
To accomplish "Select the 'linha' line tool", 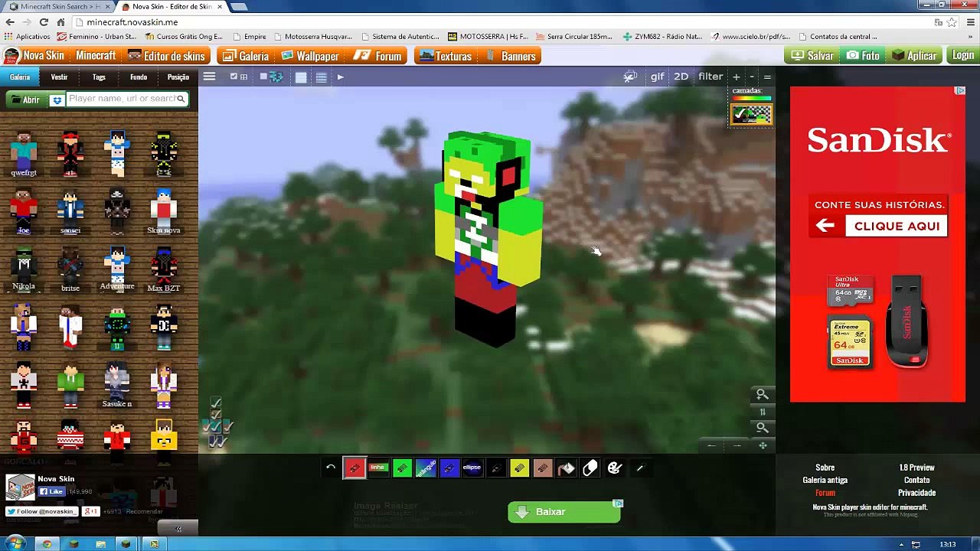I will [378, 468].
